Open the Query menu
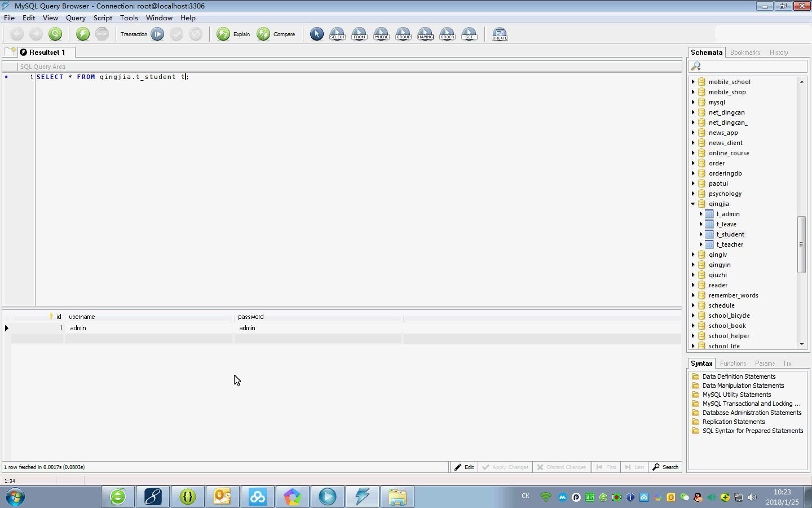 point(76,18)
